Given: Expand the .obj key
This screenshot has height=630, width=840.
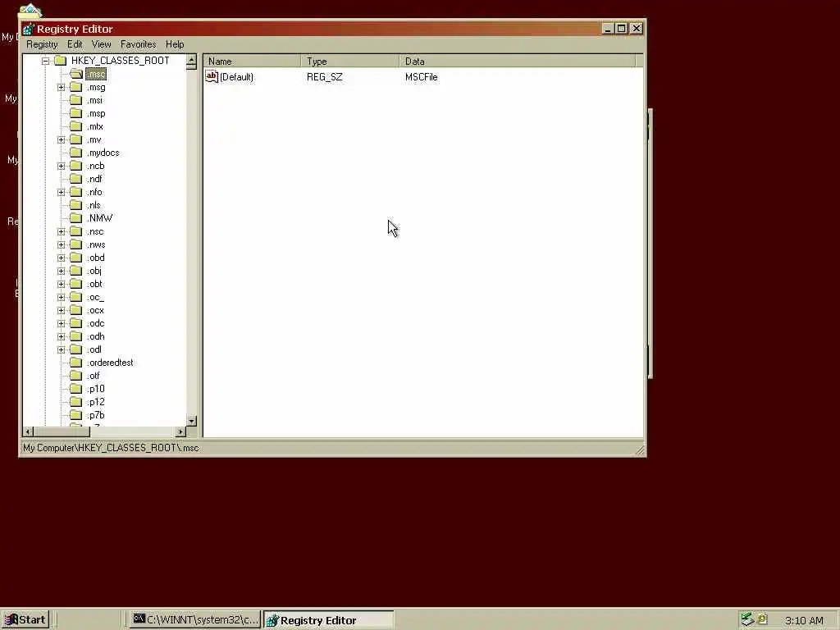Looking at the screenshot, I should (x=61, y=271).
